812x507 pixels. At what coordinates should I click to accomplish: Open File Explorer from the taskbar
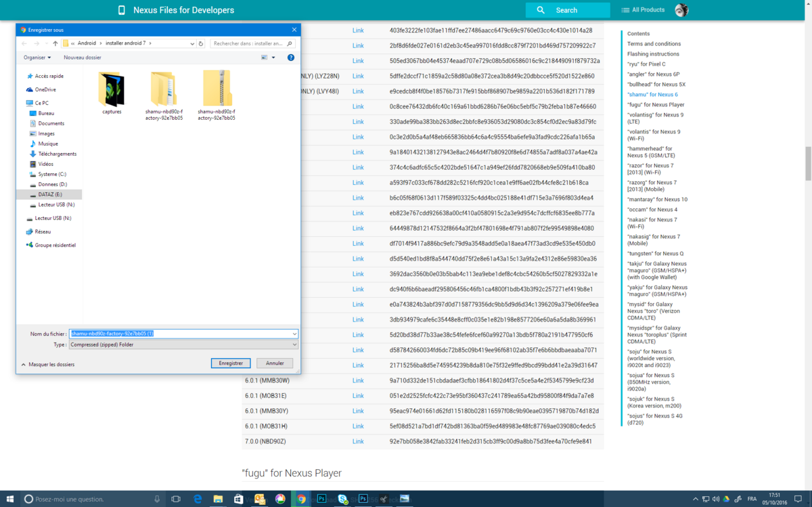coord(218,499)
